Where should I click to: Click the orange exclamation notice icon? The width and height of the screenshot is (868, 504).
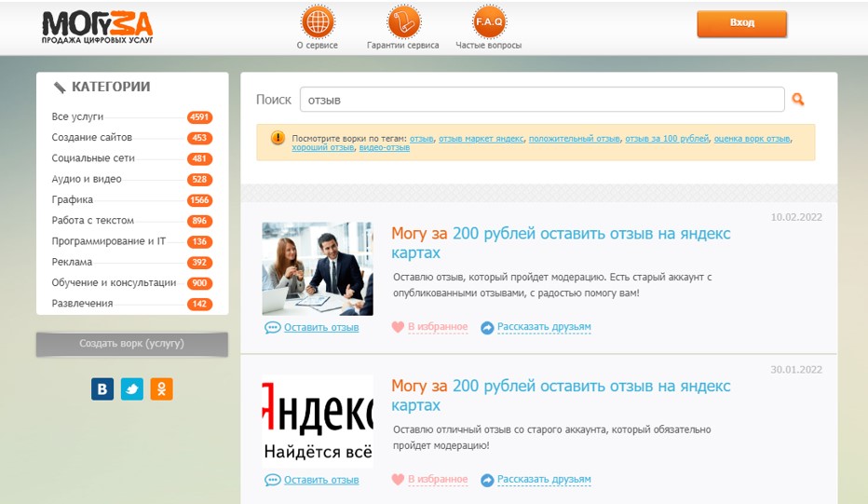278,137
